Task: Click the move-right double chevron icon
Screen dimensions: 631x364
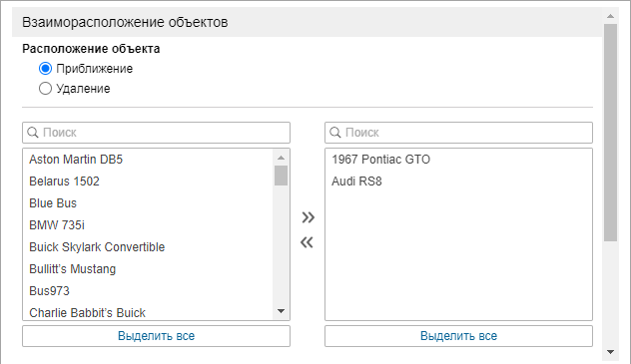Action: (308, 217)
